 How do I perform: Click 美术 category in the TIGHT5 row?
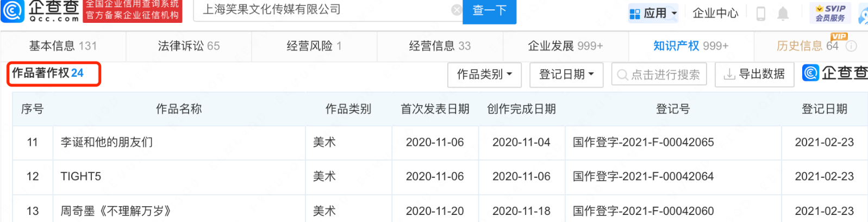(x=324, y=176)
